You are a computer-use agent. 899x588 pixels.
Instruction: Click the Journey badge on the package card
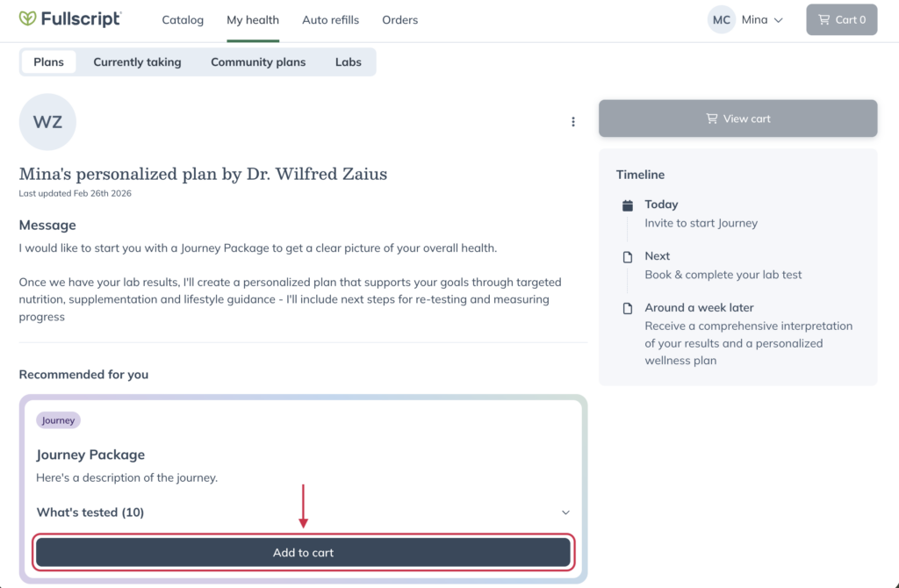58,419
